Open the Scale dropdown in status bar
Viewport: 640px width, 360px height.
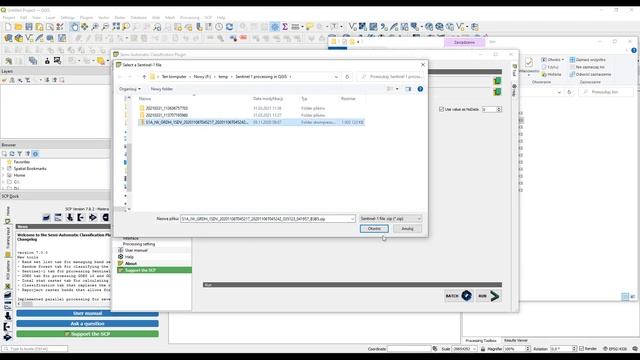474,349
